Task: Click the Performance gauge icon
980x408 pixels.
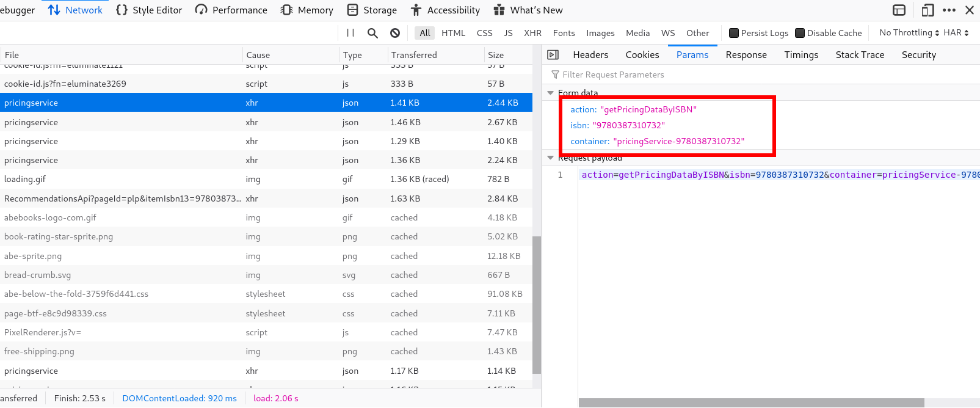Action: 201,10
